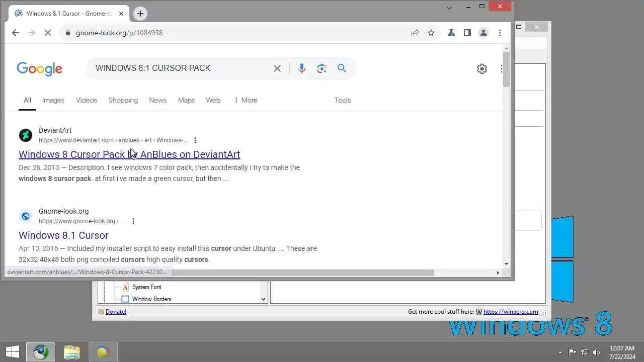Screen dimensions: 644x362
Task: Open the Chrome three-dot menu
Action: [x=500, y=33]
